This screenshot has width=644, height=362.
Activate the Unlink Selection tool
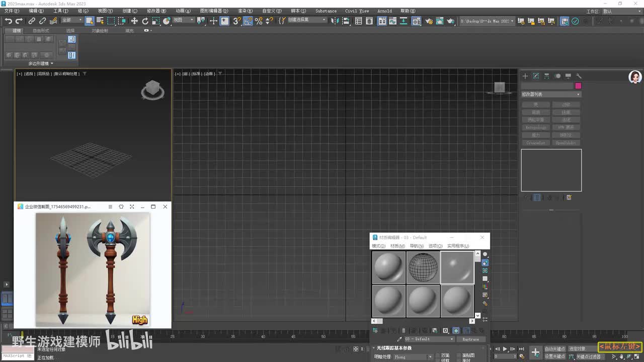[42, 21]
